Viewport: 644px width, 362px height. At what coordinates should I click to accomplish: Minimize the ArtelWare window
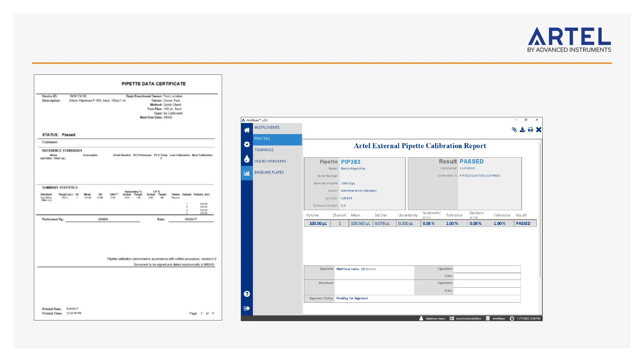coord(515,120)
